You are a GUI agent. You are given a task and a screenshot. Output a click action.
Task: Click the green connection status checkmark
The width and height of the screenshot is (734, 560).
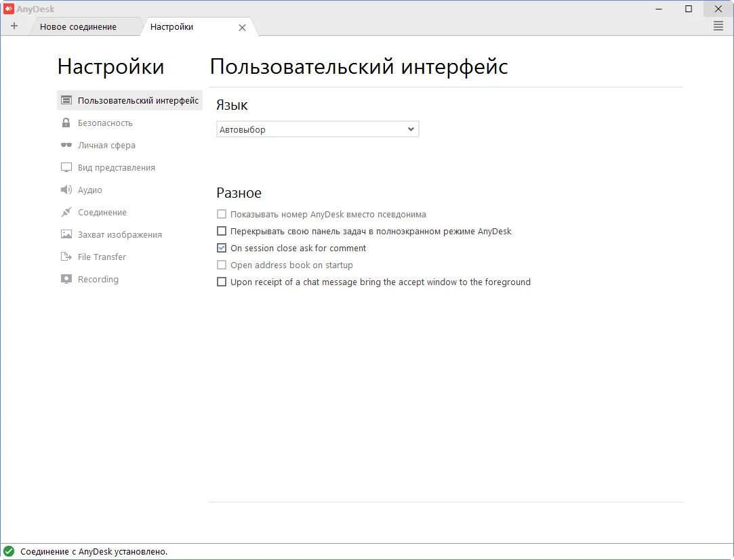click(9, 552)
